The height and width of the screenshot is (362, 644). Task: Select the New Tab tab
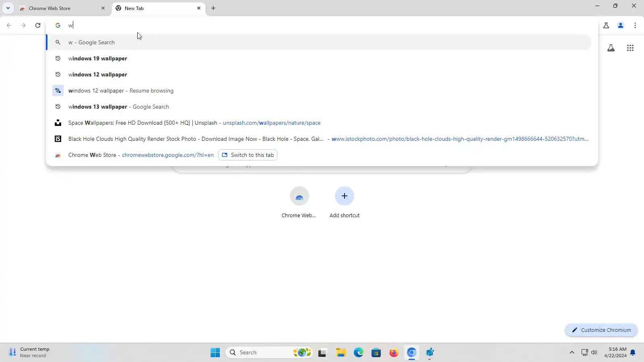click(159, 8)
